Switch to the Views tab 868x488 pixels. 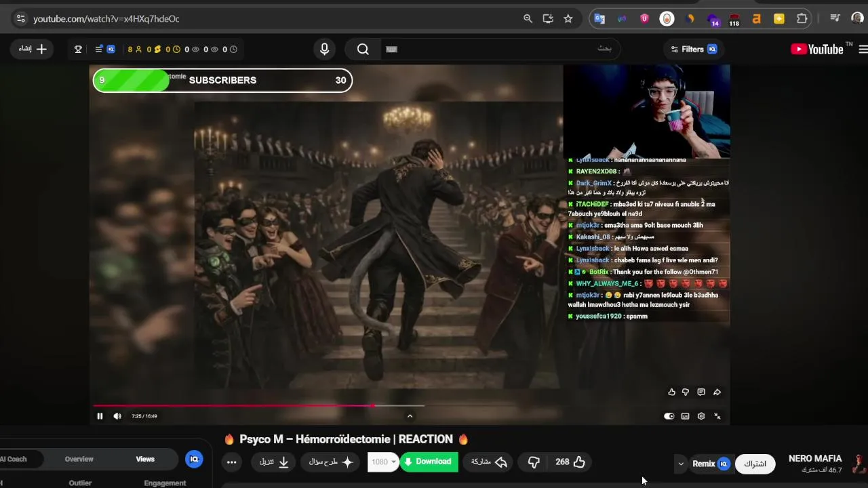(145, 459)
